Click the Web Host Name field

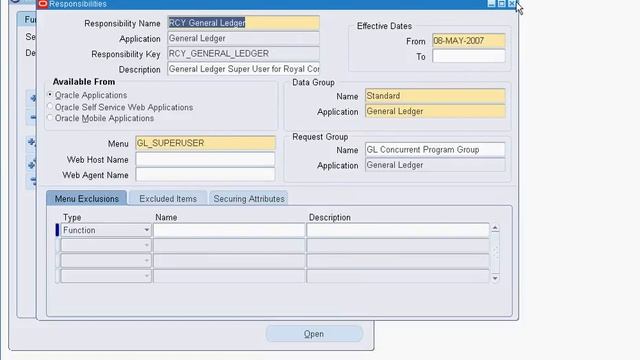point(205,159)
